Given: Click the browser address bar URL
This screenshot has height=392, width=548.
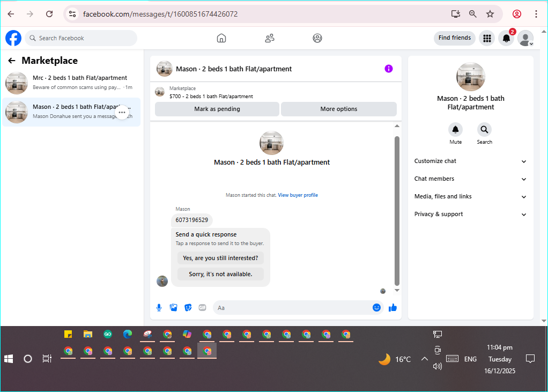Looking at the screenshot, I should [x=160, y=14].
